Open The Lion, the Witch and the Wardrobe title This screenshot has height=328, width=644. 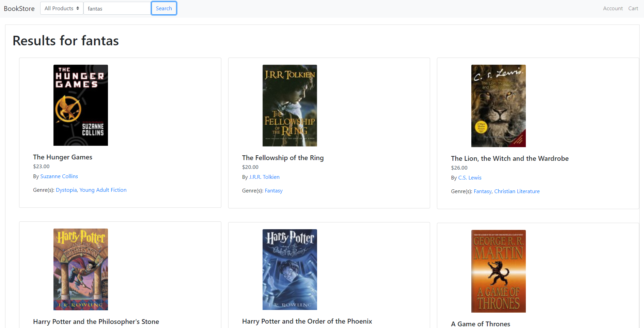(x=509, y=158)
